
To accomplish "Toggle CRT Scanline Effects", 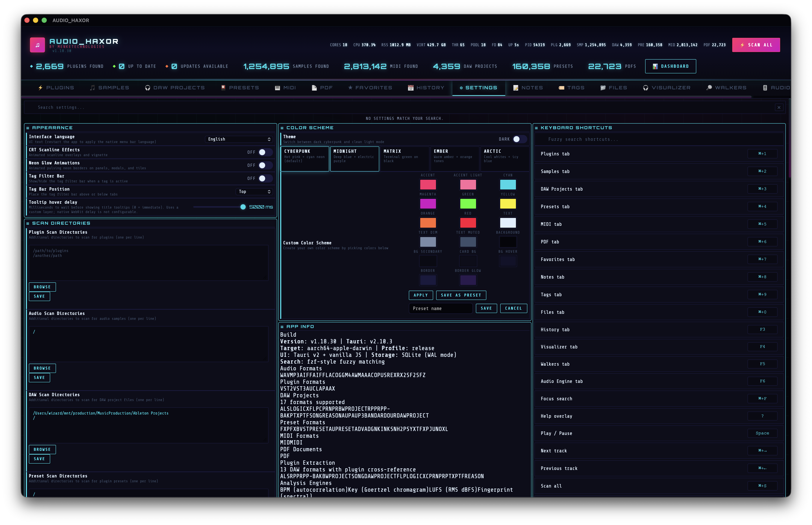I will click(265, 152).
